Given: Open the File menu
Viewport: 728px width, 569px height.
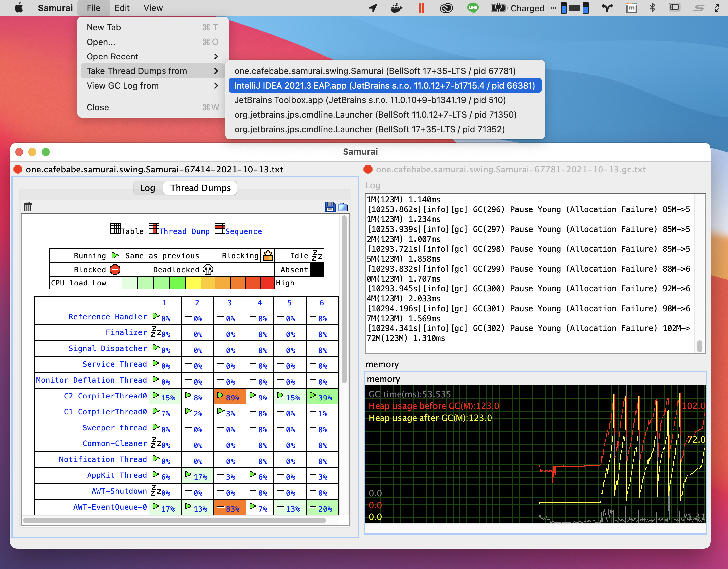Looking at the screenshot, I should pos(93,8).
